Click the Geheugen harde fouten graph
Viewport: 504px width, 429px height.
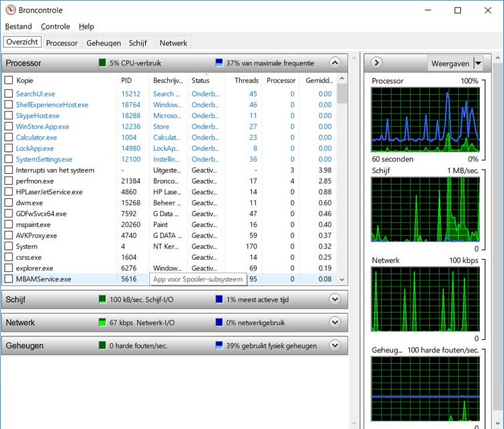pos(425,389)
